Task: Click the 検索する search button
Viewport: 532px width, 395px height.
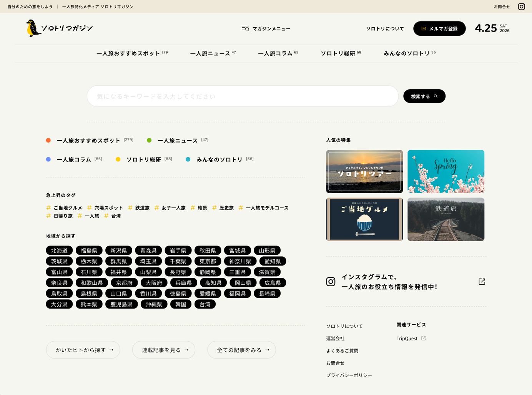Action: (x=424, y=96)
